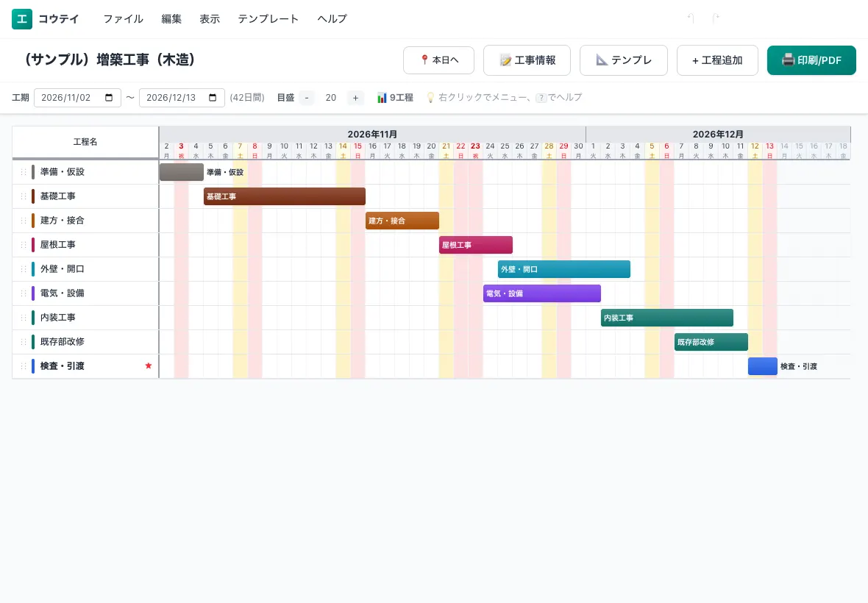Grab the drag handle of 準備・仮設 row

24,172
